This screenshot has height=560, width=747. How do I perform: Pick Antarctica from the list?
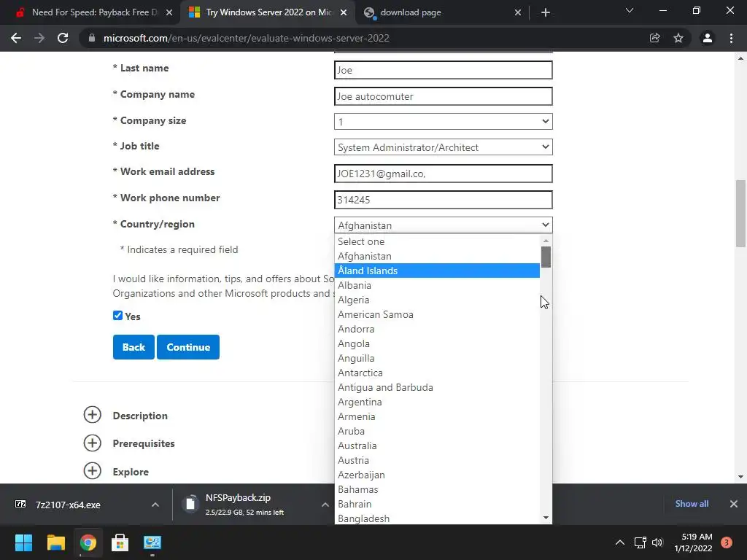point(437,373)
